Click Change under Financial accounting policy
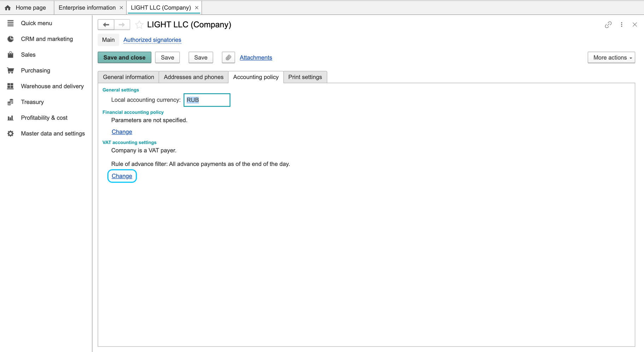This screenshot has width=644, height=352. click(122, 132)
